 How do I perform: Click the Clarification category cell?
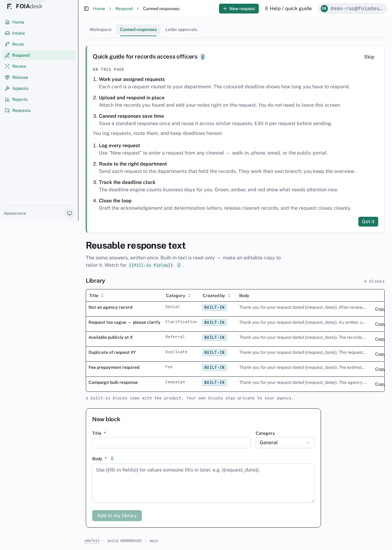(x=181, y=322)
